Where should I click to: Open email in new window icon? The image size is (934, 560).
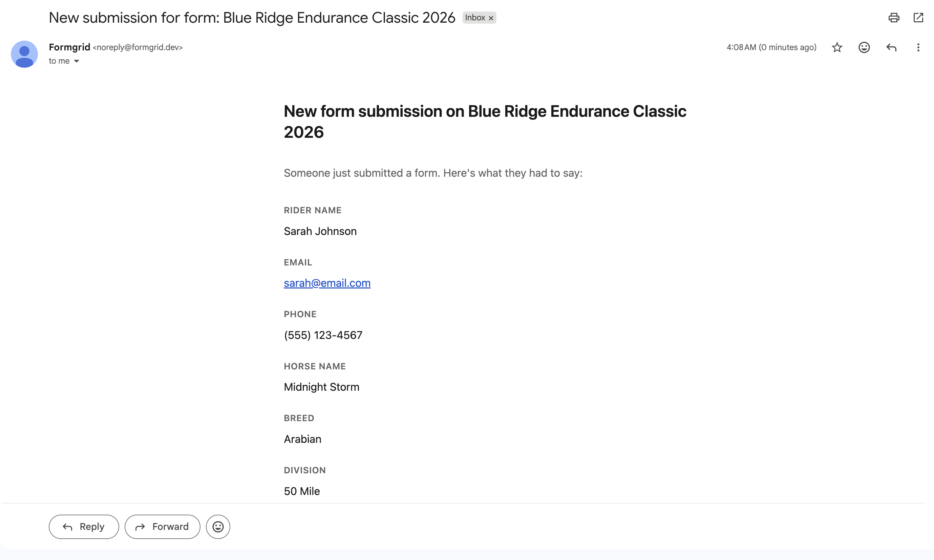pos(918,18)
